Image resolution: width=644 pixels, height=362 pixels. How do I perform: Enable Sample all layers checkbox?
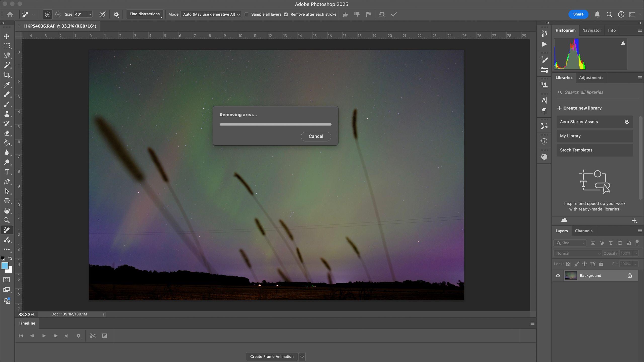[x=247, y=14]
